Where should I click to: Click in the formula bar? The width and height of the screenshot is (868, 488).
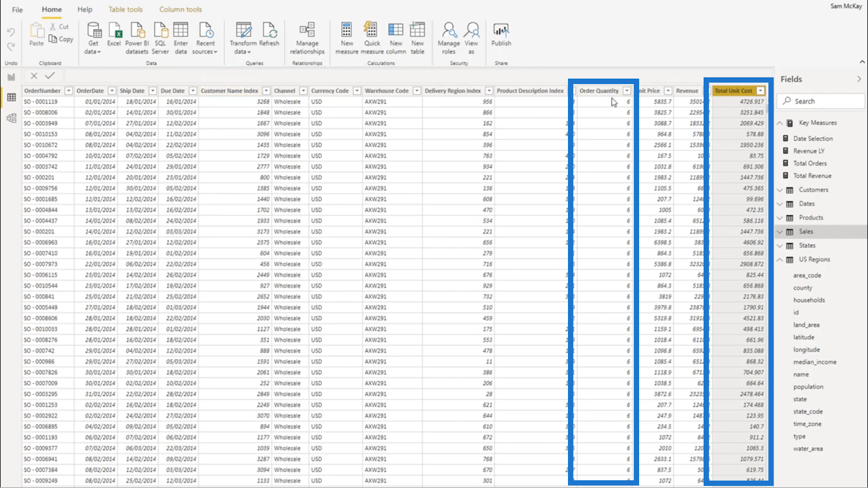418,76
